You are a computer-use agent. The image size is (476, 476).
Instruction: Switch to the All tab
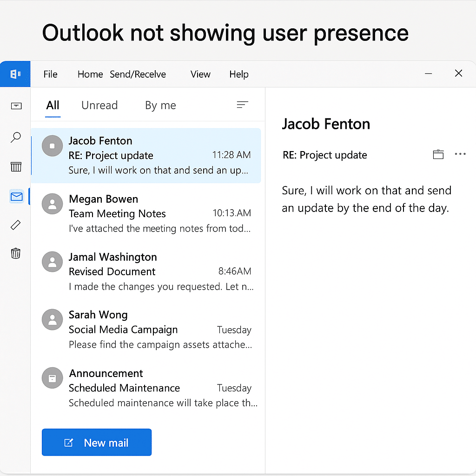click(x=53, y=106)
